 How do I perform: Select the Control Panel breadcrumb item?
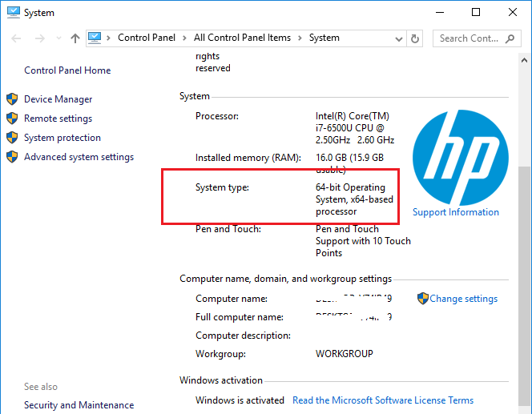tap(147, 38)
